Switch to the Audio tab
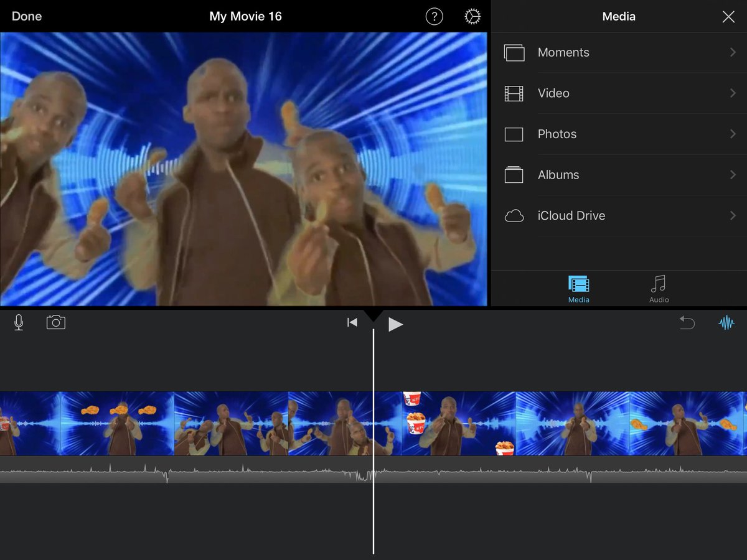The image size is (747, 560). 659,289
